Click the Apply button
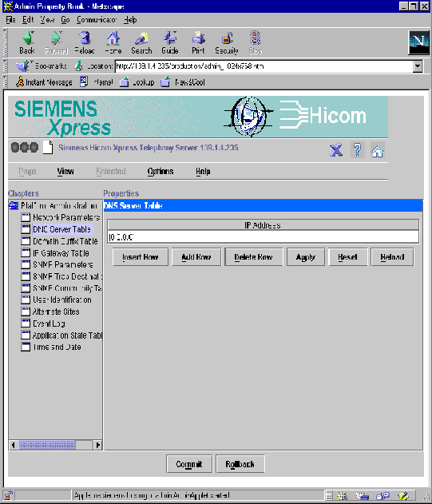432x504 pixels. click(x=306, y=257)
